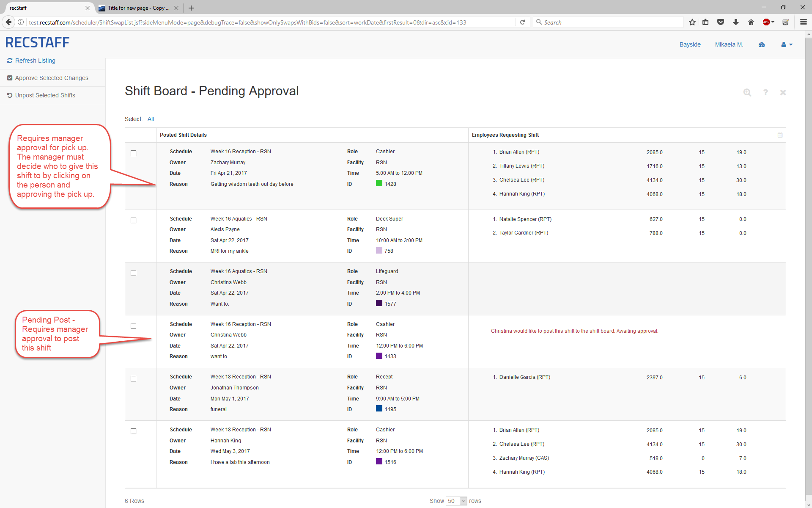The height and width of the screenshot is (508, 812).
Task: Choose Brian Allen (RPT) for shift 1428
Action: tap(519, 152)
